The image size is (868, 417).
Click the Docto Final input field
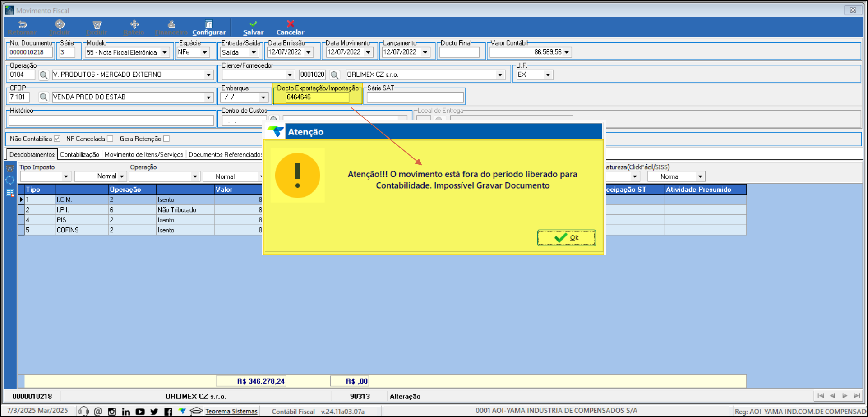[459, 52]
